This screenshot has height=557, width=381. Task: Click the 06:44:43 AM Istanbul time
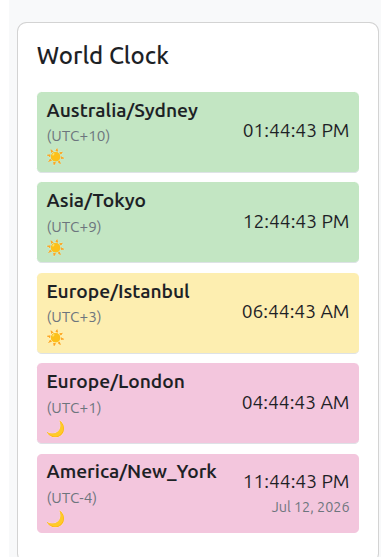tap(296, 312)
